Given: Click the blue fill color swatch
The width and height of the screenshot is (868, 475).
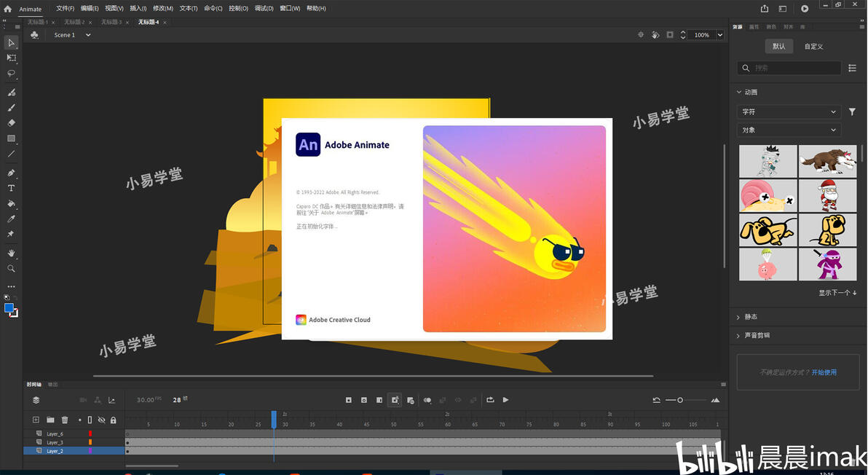Looking at the screenshot, I should click(9, 308).
